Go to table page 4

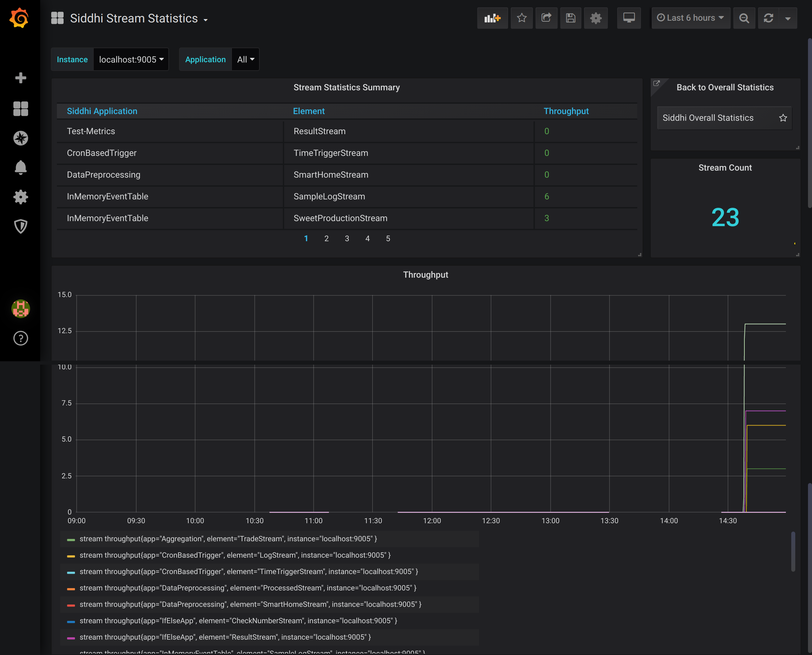point(367,239)
